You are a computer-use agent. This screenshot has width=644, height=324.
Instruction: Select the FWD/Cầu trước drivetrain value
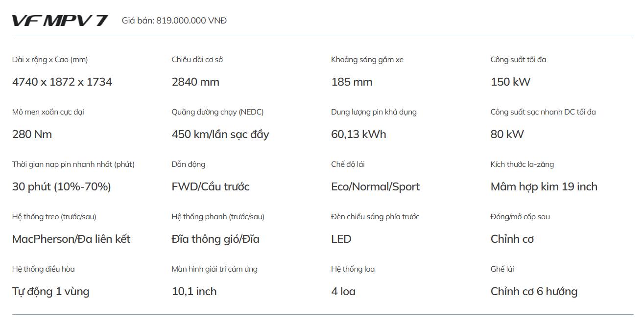click(x=211, y=186)
